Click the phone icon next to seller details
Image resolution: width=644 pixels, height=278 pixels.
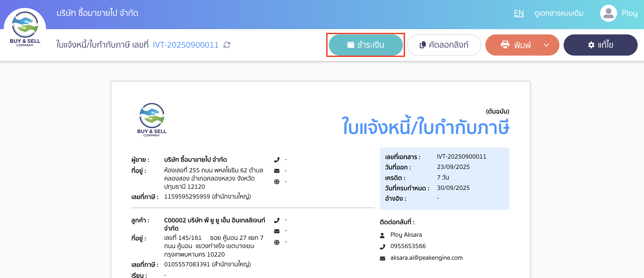[277, 159]
